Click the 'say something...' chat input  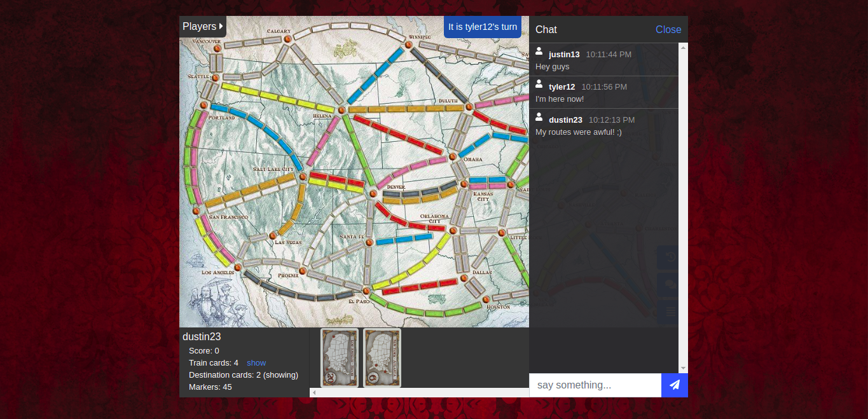pos(595,385)
